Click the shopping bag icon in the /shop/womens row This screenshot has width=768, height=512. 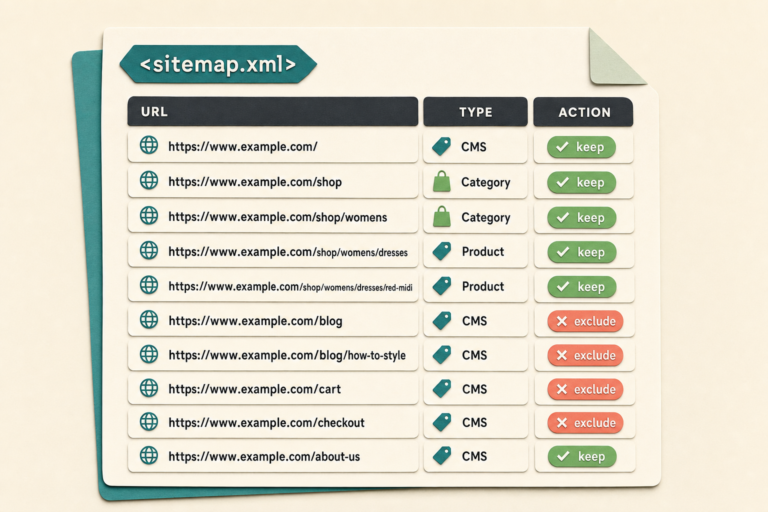click(x=442, y=216)
